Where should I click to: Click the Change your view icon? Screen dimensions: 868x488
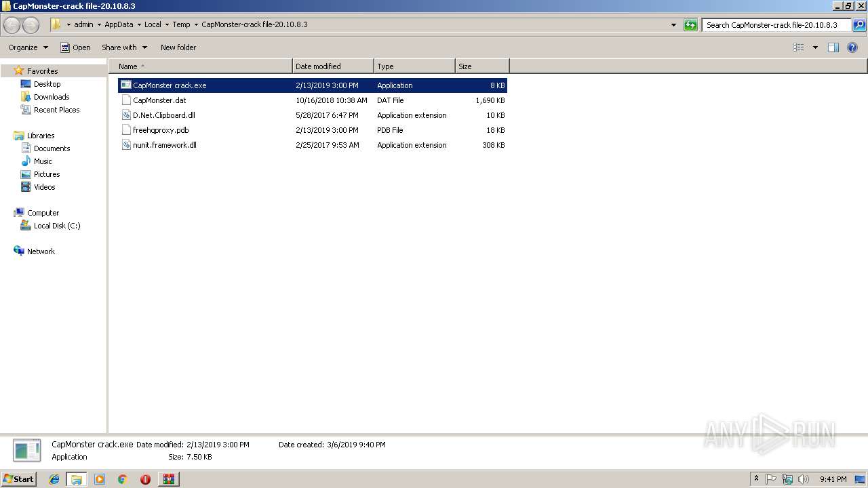[799, 47]
